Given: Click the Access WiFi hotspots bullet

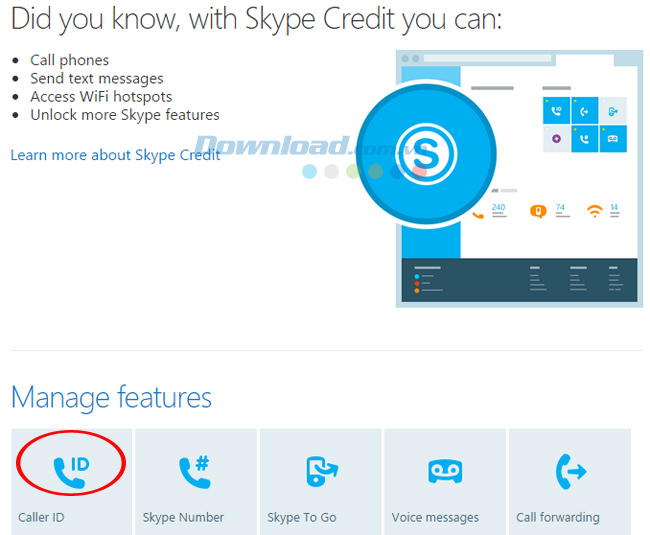Looking at the screenshot, I should tap(101, 97).
